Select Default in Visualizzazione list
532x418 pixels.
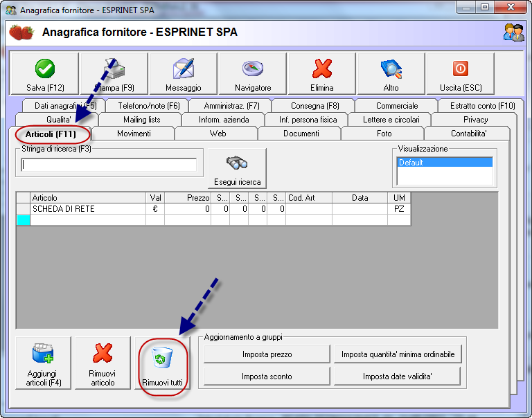tap(445, 163)
